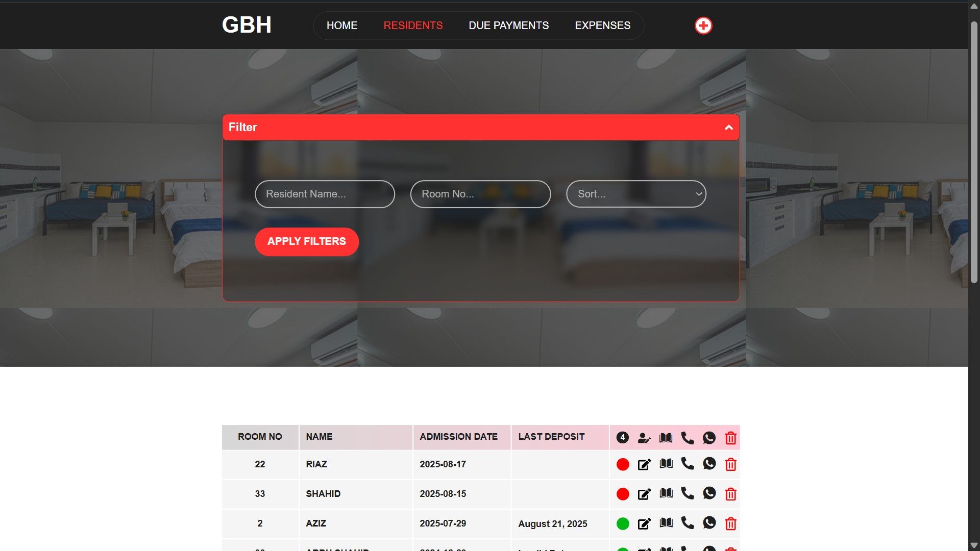The height and width of the screenshot is (551, 980).
Task: Open WhatsApp icon on AZIZ's row
Action: [709, 523]
